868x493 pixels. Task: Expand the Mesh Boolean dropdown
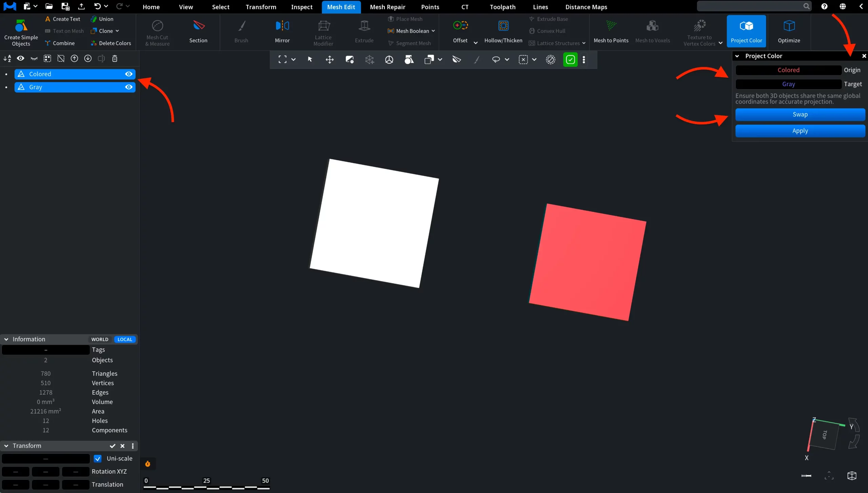433,31
